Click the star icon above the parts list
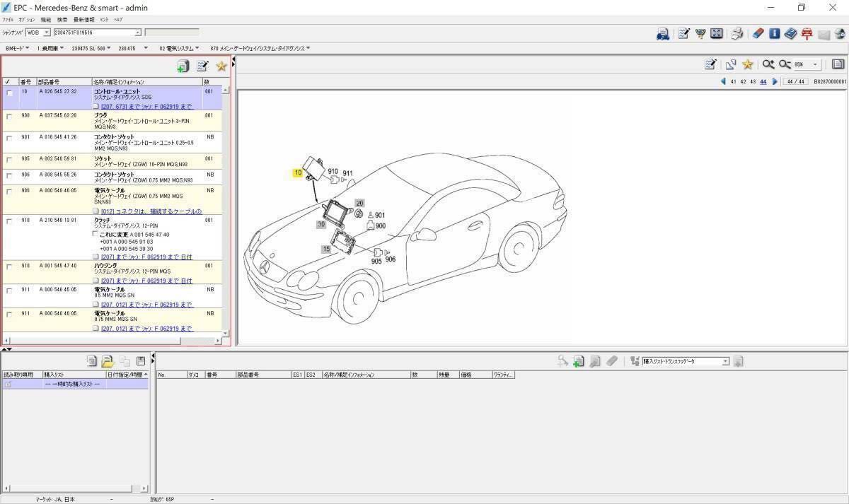 pyautogui.click(x=221, y=66)
